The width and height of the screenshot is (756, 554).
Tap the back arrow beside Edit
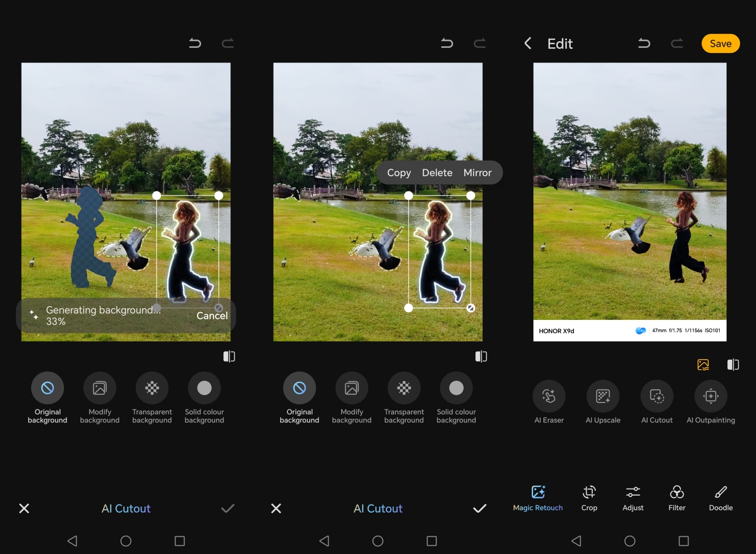coord(528,44)
